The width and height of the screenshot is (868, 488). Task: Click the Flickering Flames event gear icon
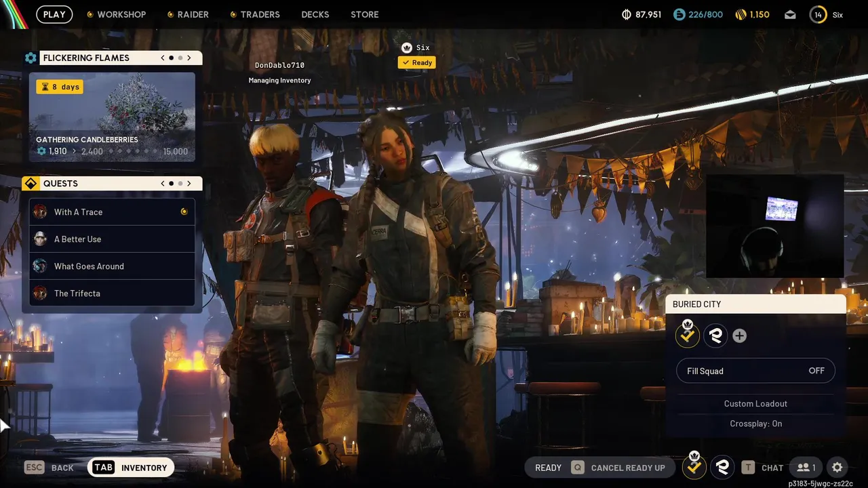(x=31, y=58)
